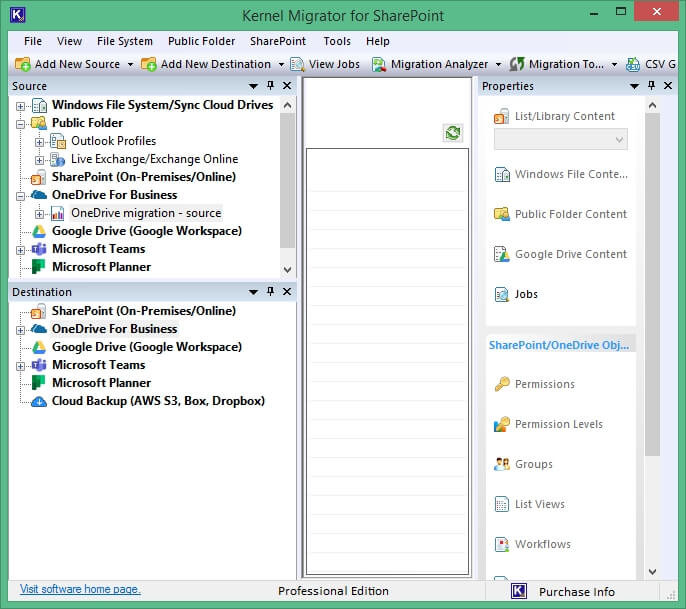Click Properties panel scrollbar down arrow
The image size is (686, 609).
point(652,571)
